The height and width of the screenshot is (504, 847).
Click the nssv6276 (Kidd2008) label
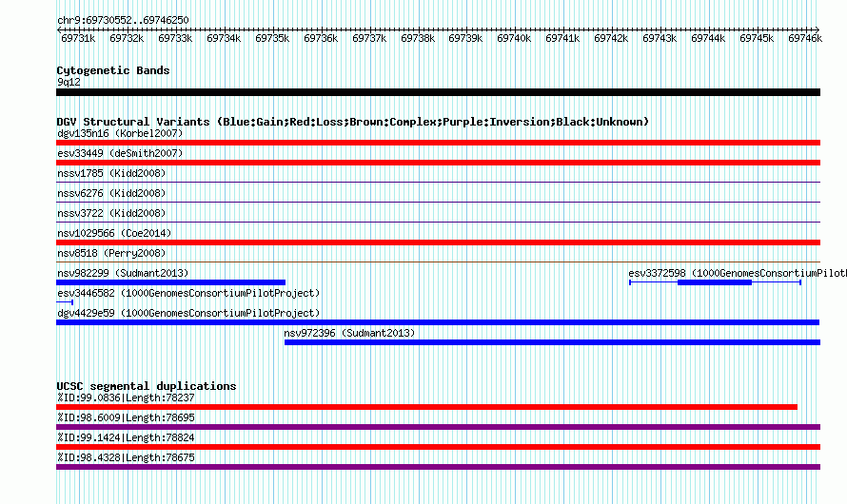pos(111,193)
